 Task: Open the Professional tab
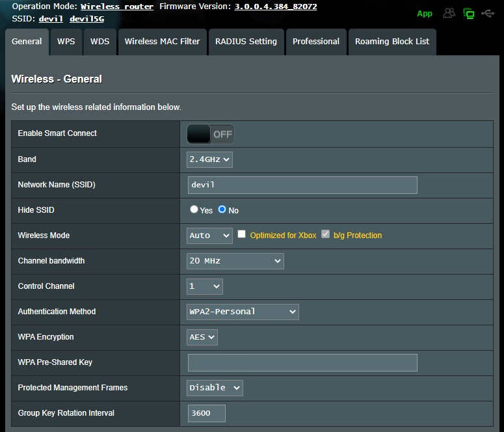pyautogui.click(x=316, y=42)
